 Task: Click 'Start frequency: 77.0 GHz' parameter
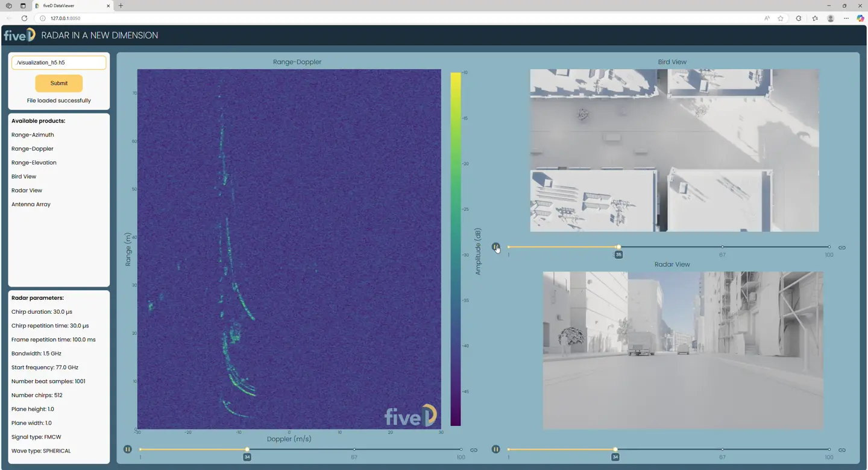pos(45,367)
